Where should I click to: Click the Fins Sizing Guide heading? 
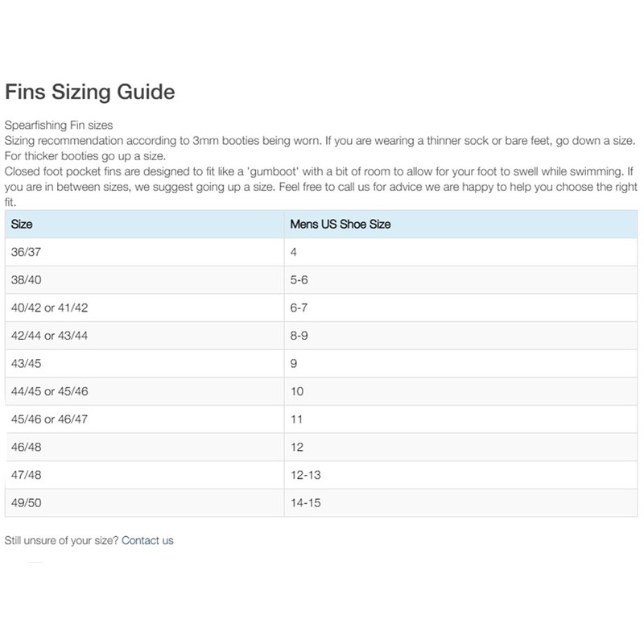click(x=89, y=92)
